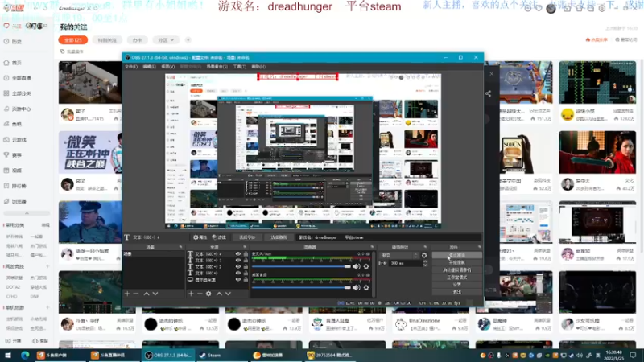644x362 pixels.
Task: Open the scene transition type dropdown
Action: pos(398,255)
